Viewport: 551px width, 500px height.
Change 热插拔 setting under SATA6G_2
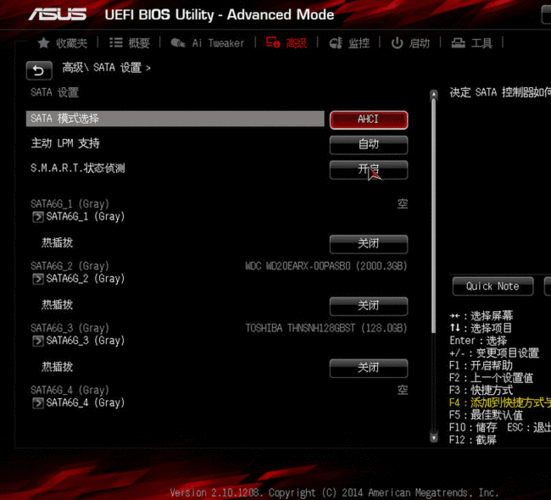[x=369, y=306]
